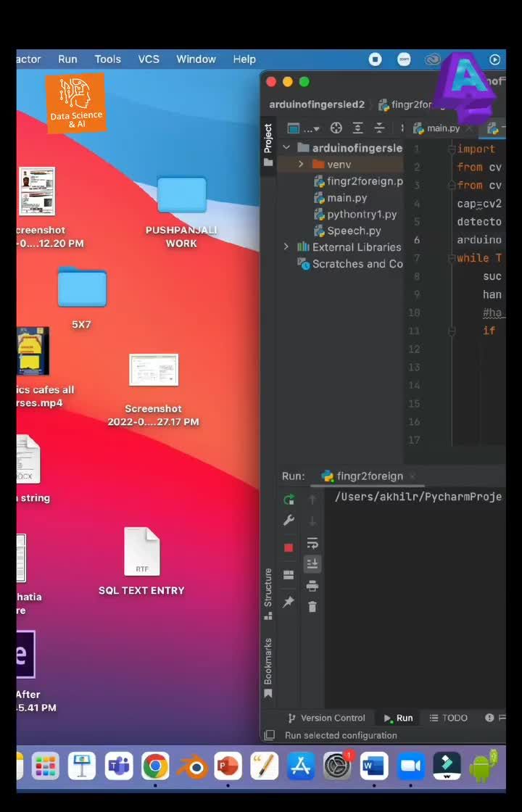The image size is (522, 812).
Task: Click Collapse All icon in Project toolbar
Action: pyautogui.click(x=379, y=128)
